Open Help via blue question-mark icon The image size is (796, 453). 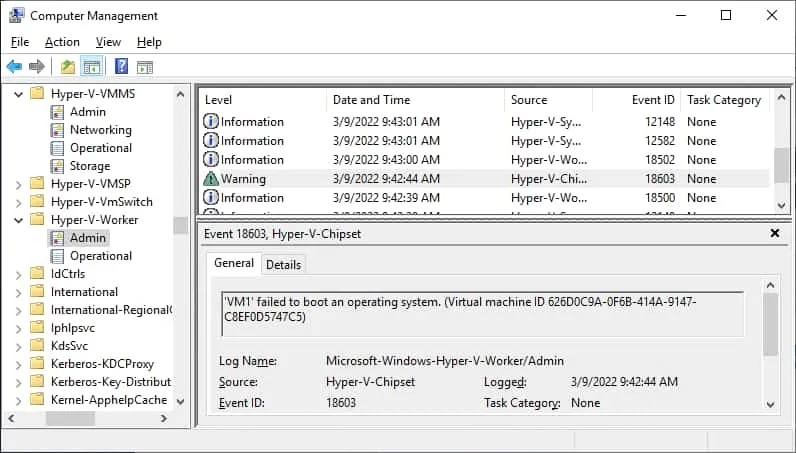[121, 67]
